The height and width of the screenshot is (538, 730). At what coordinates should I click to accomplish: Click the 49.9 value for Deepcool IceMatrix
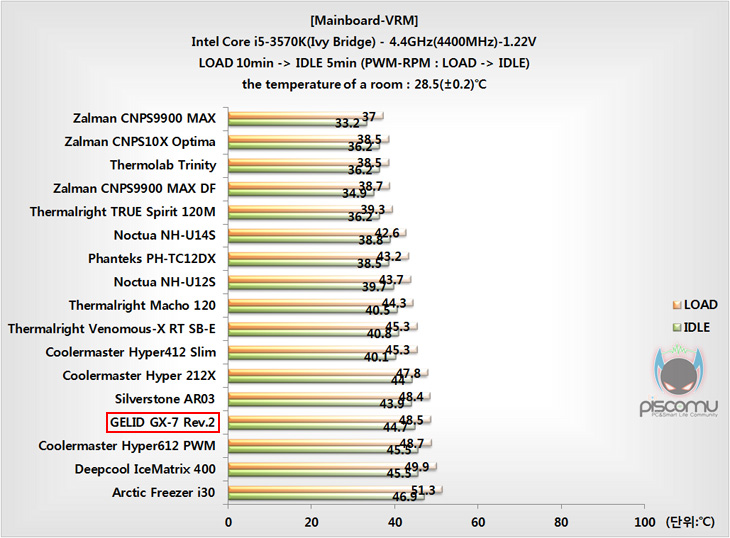[417, 467]
